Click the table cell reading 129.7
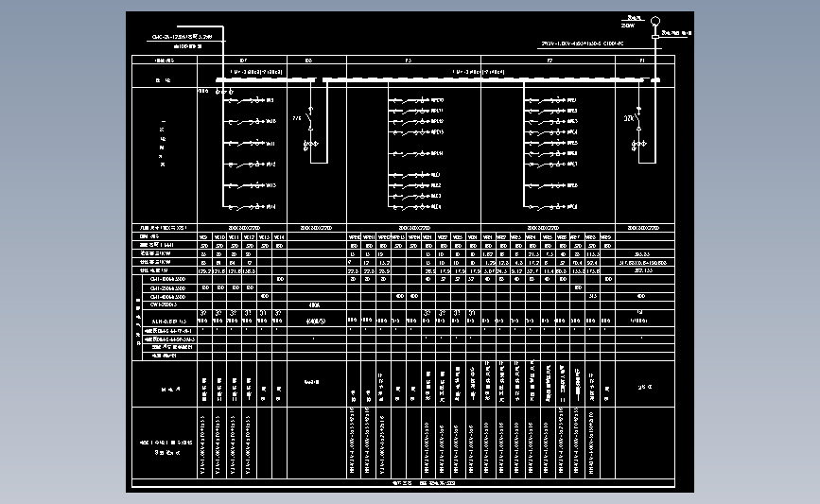This screenshot has width=820, height=504. (204, 270)
